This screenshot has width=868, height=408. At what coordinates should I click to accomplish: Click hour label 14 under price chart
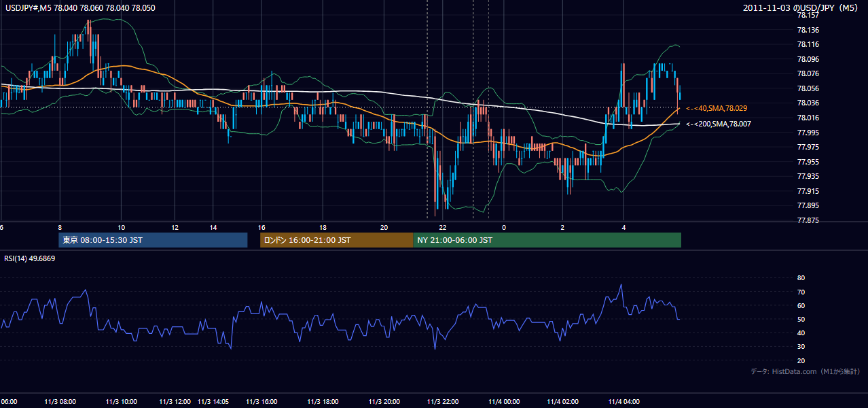pos(213,227)
